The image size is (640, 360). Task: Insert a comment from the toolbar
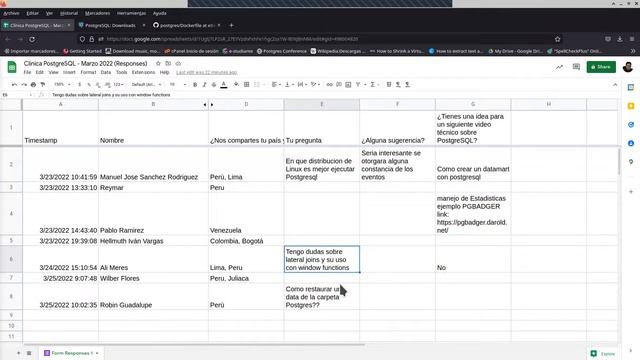click(x=339, y=84)
